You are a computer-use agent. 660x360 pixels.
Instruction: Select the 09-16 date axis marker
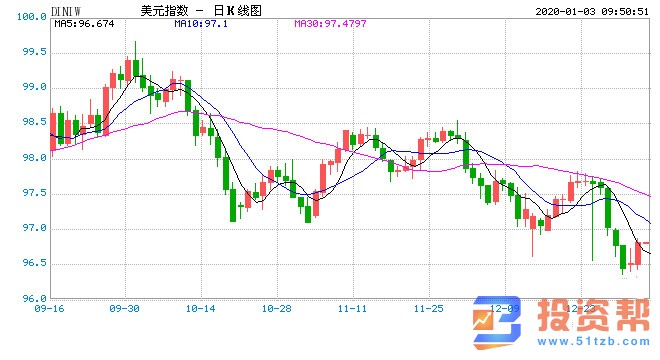click(x=49, y=309)
